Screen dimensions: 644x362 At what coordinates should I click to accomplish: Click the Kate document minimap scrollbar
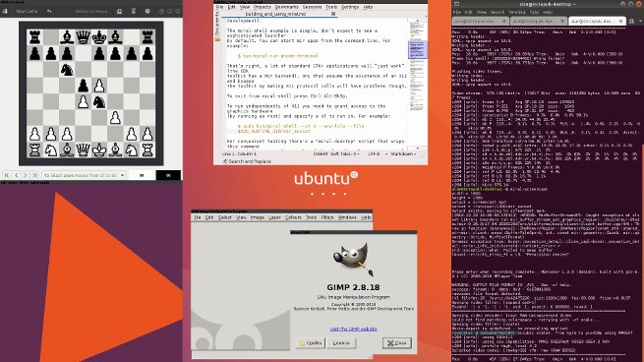[x=417, y=83]
